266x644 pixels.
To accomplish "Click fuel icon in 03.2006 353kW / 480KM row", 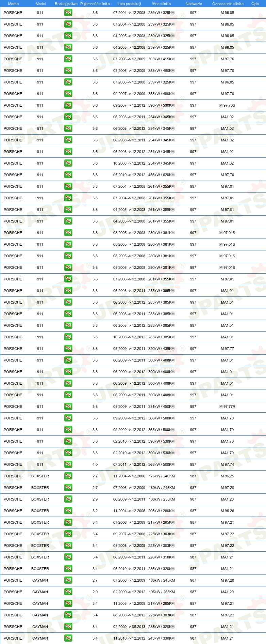I will tap(68, 71).
